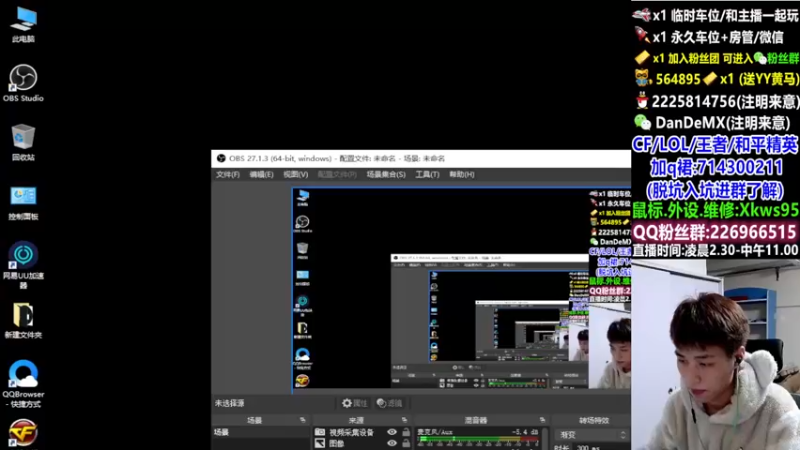This screenshot has width=800, height=450.
Task: Click the DanDeMX WeChat overlay line
Action: (712, 122)
